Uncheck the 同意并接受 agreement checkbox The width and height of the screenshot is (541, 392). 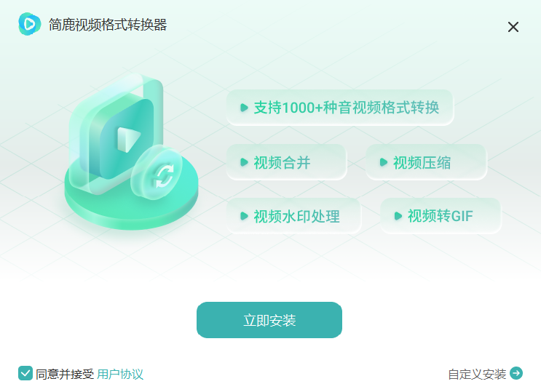(x=25, y=373)
